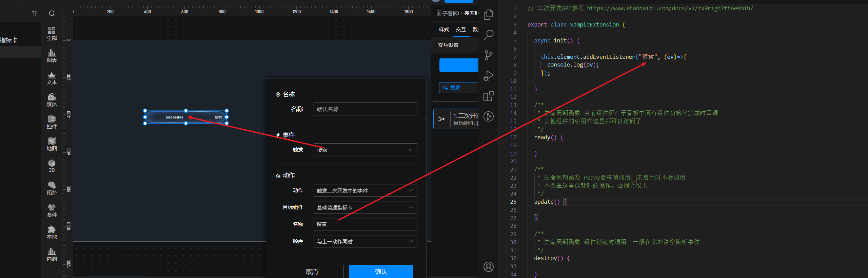Expand the 动作 action dropdown
868x278 pixels.
pyautogui.click(x=365, y=190)
